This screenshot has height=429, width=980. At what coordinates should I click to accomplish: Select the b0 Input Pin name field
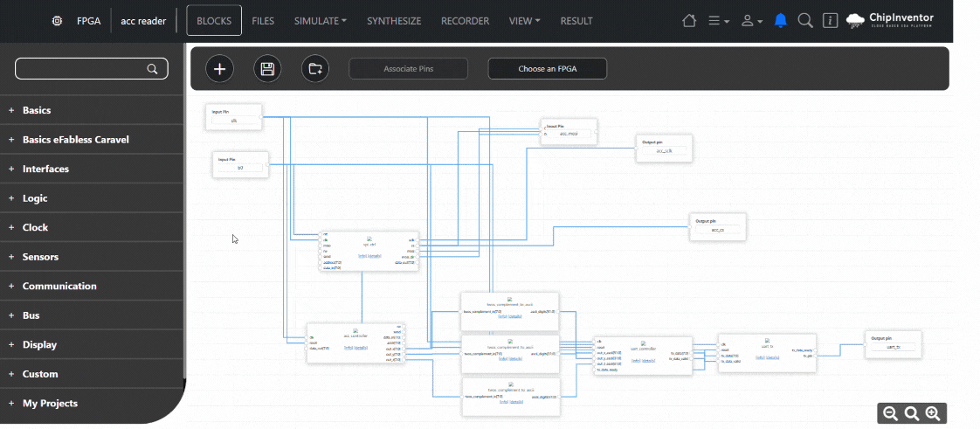click(x=240, y=168)
